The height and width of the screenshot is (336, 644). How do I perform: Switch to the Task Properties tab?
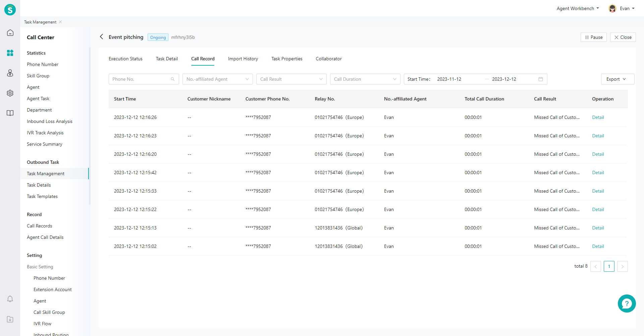pyautogui.click(x=287, y=59)
